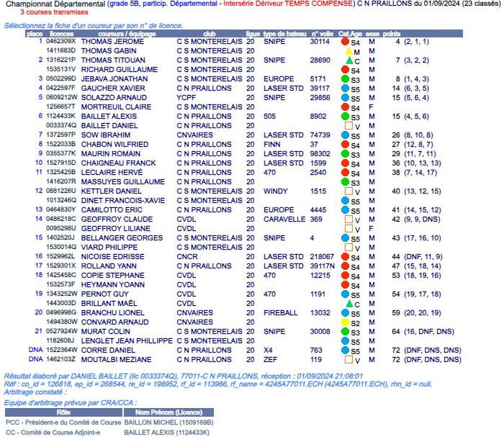Screen dimensions: 504x439
Task: Click points '64 (16, DNF, DNS)' for MURAT COLIN
Action: click(423, 331)
